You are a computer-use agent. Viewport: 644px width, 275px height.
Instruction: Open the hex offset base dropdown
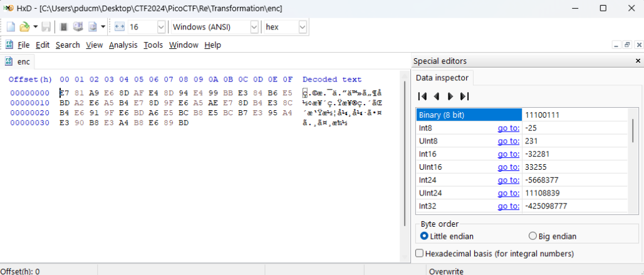pos(303,27)
